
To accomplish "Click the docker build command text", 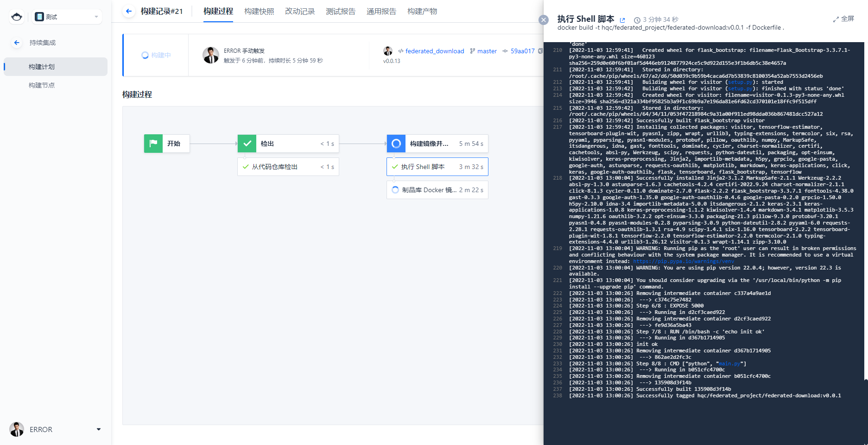I will 671,28.
